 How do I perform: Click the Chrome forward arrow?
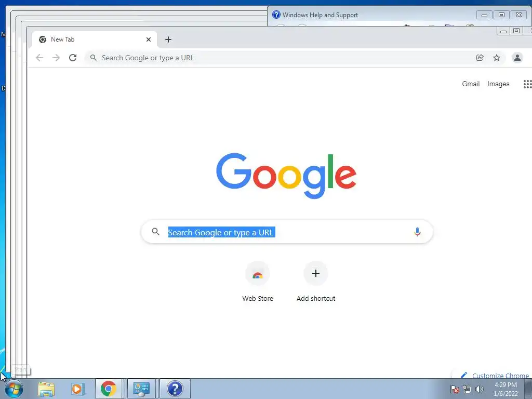(x=56, y=58)
